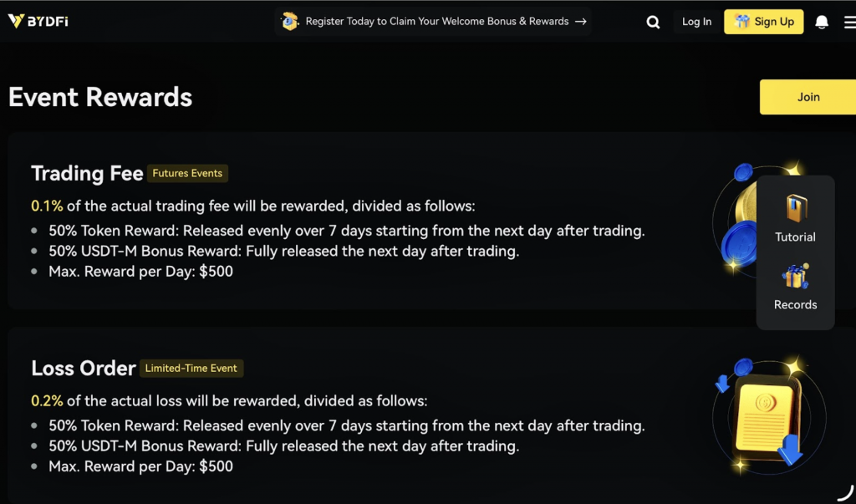Click the 0.2% loss reward percentage
856x504 pixels.
[47, 401]
